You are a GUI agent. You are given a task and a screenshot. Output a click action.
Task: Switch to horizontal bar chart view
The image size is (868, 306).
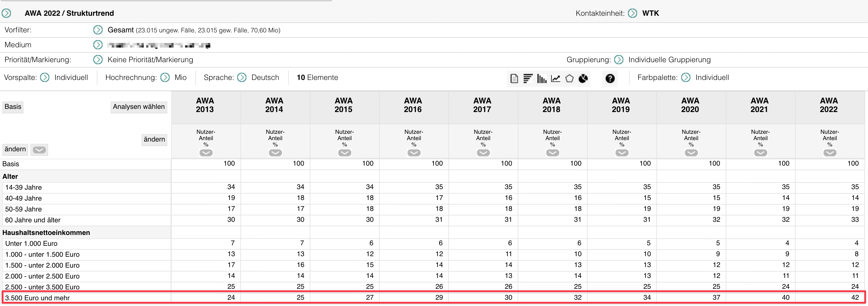point(528,79)
